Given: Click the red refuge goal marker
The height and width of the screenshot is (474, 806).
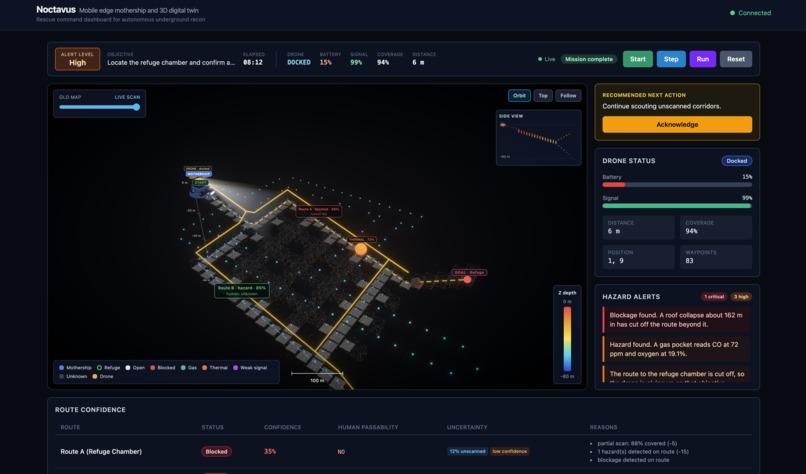Looking at the screenshot, I should (x=467, y=280).
